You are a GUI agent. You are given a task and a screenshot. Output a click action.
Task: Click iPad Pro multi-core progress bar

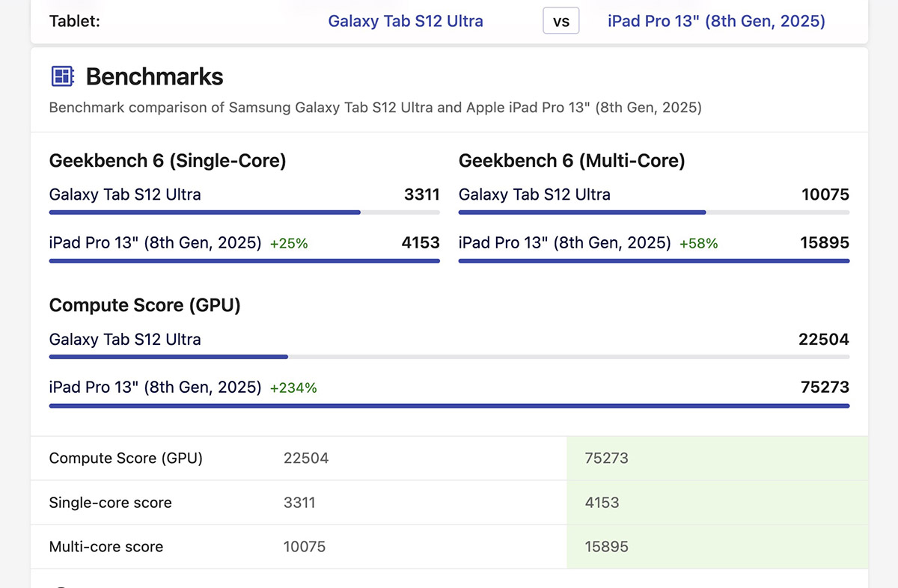654,260
